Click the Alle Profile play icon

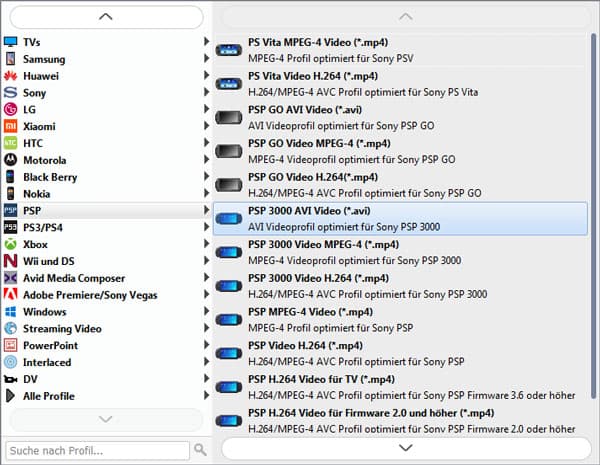pos(10,396)
